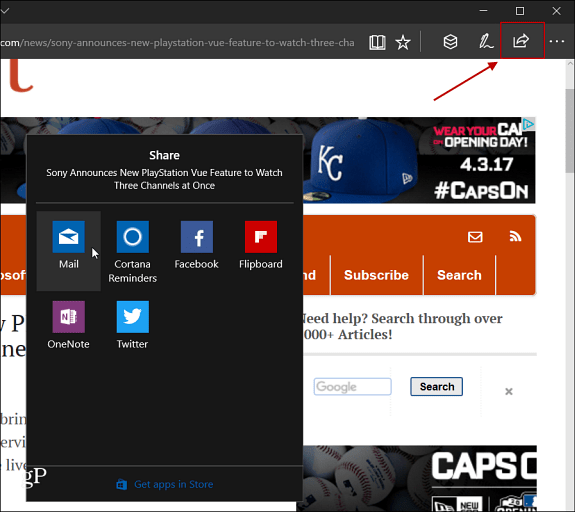Choose Cortana Reminders in Share panel
Image resolution: width=575 pixels, height=512 pixels.
coord(132,251)
